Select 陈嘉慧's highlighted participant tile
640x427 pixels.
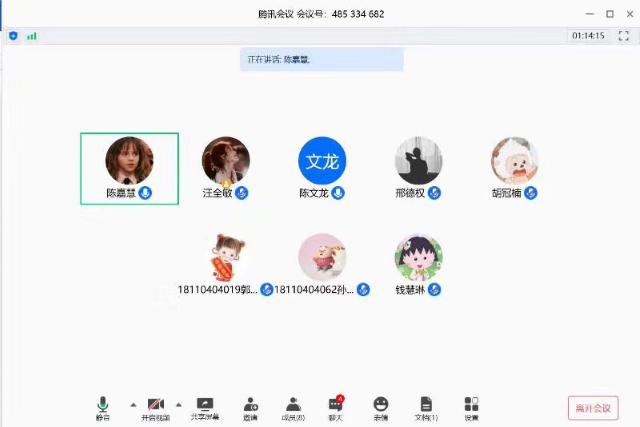point(129,168)
